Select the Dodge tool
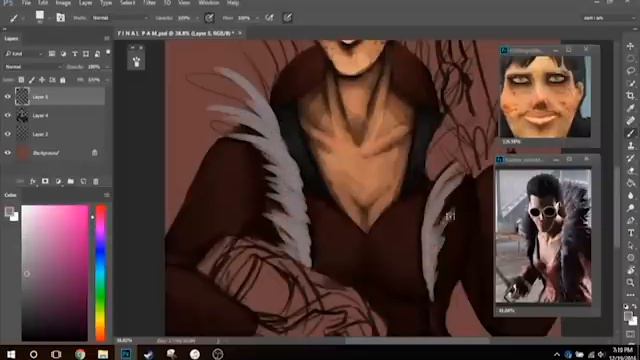 pos(631,208)
